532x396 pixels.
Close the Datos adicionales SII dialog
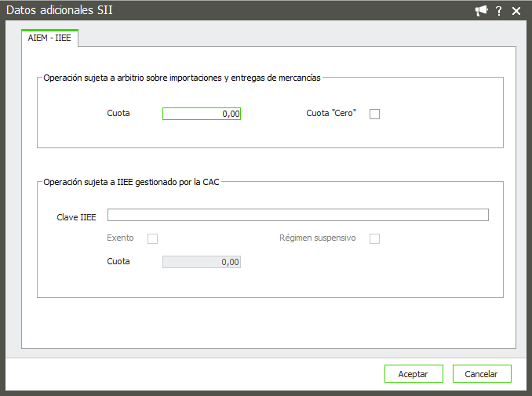coord(516,11)
